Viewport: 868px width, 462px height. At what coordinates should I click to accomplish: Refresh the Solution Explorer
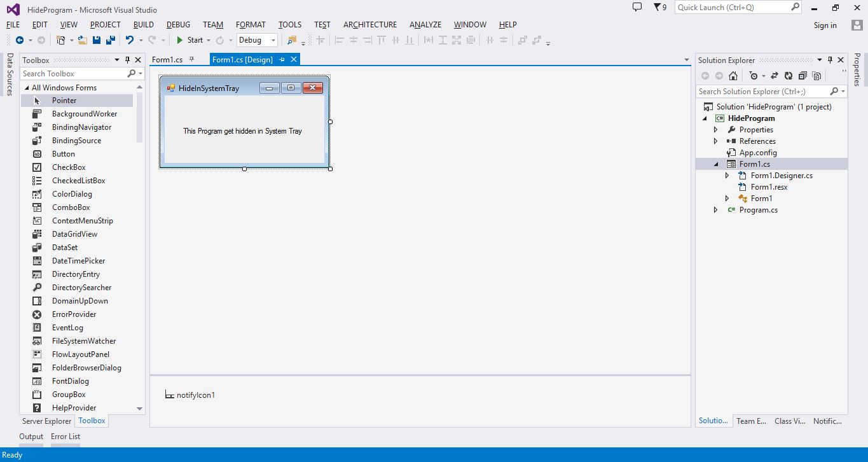789,76
